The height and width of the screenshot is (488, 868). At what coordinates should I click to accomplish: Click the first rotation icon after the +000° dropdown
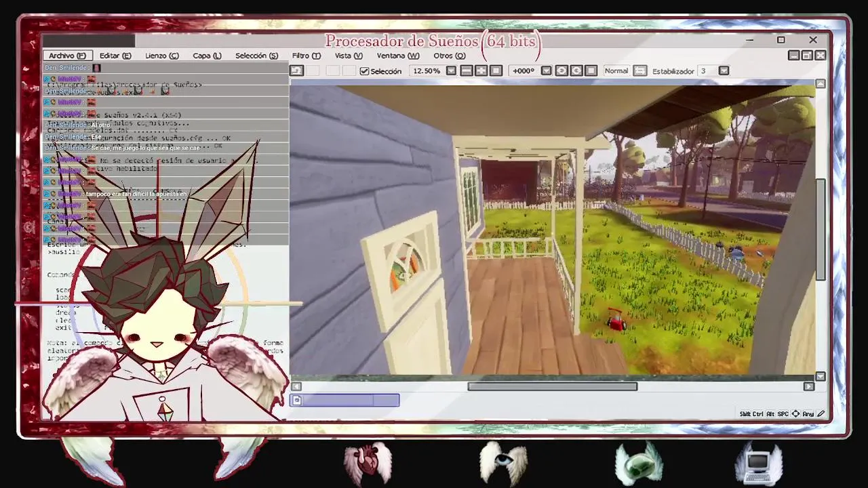pos(561,70)
